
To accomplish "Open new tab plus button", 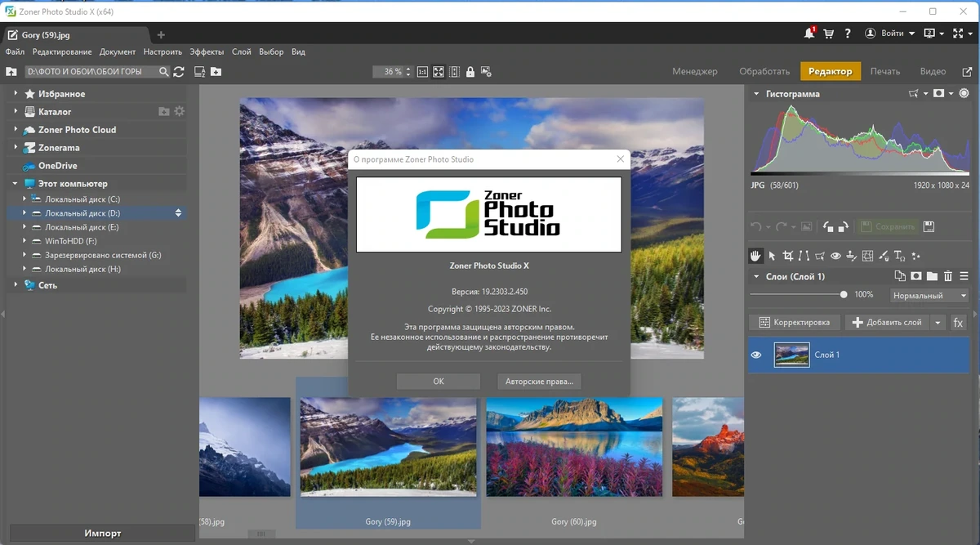I will point(161,34).
